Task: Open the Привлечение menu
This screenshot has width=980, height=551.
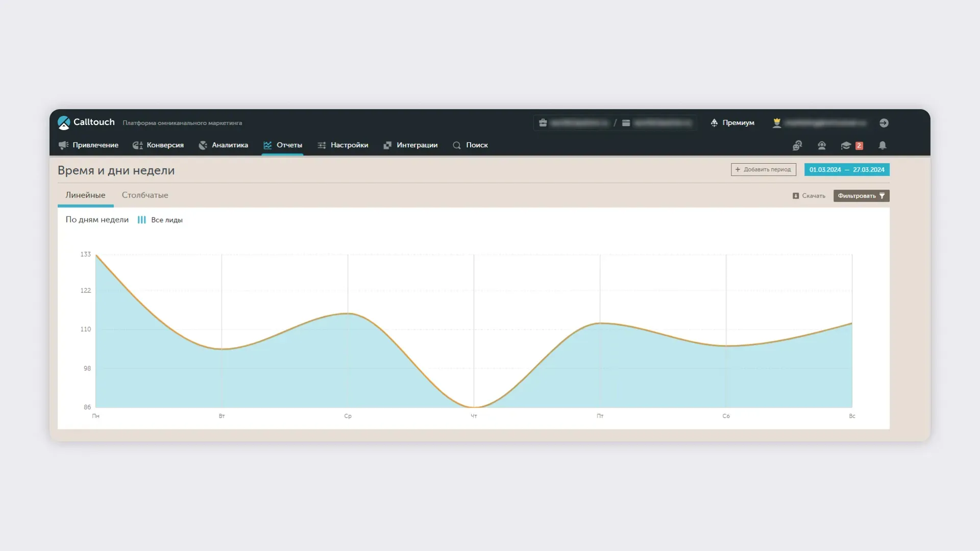Action: tap(89, 145)
